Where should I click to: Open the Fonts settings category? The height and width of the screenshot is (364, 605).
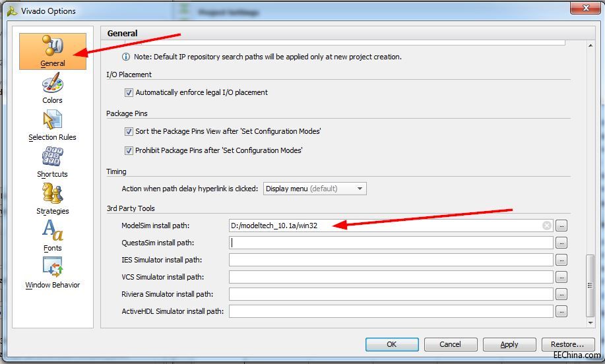click(53, 235)
